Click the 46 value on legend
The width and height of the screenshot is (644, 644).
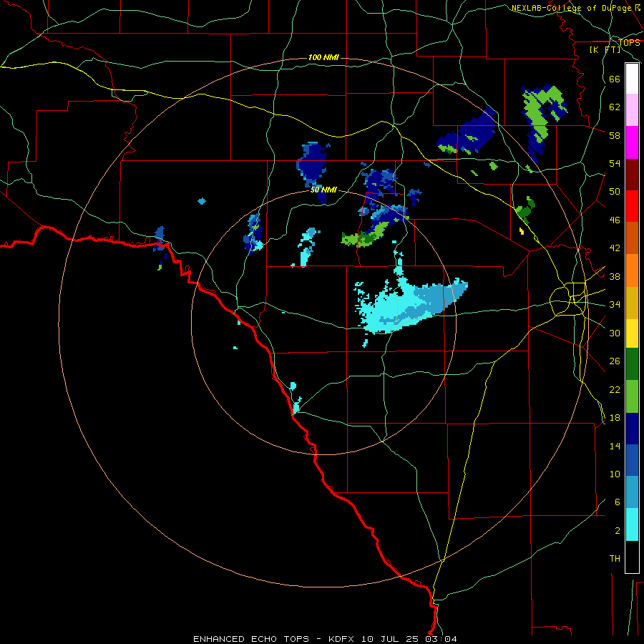tap(615, 220)
